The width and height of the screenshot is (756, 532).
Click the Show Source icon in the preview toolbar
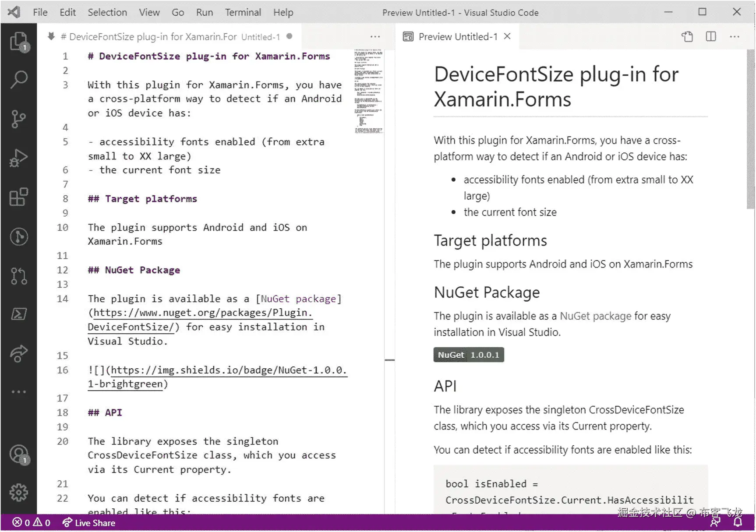pyautogui.click(x=687, y=37)
